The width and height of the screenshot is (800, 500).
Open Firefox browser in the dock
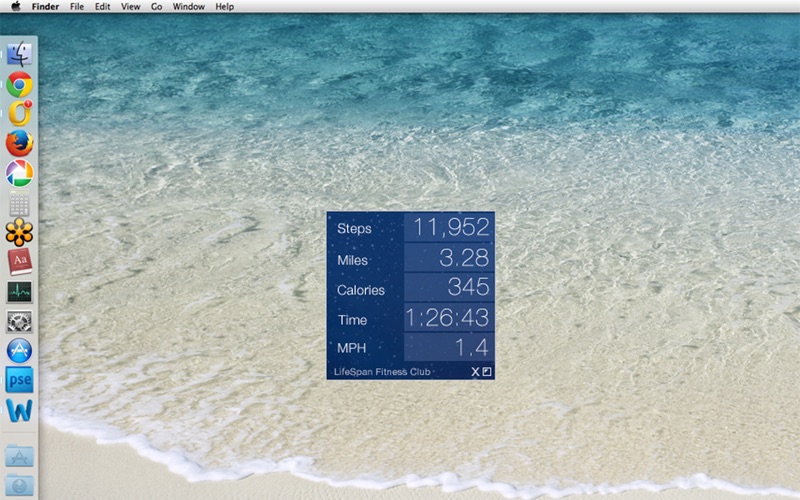point(19,144)
